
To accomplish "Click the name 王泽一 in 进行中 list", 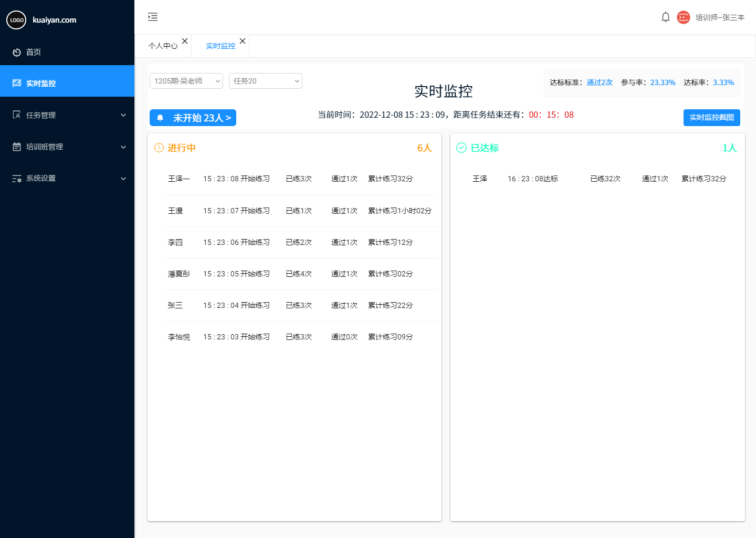I will pos(179,179).
